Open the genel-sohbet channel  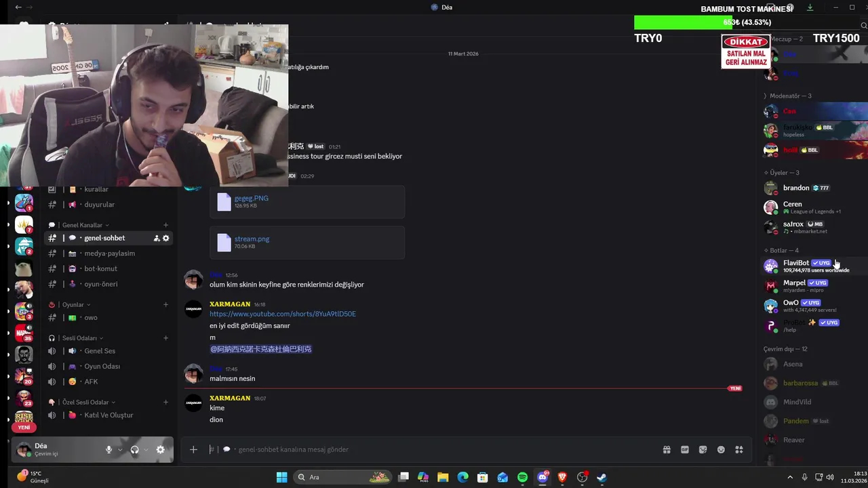[x=108, y=238]
